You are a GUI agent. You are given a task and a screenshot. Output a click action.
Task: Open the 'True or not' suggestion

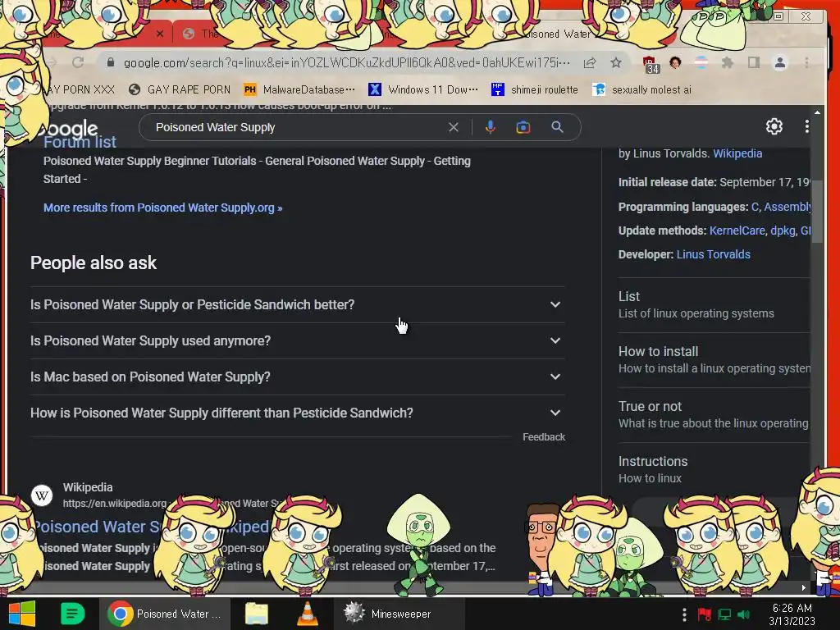714,414
